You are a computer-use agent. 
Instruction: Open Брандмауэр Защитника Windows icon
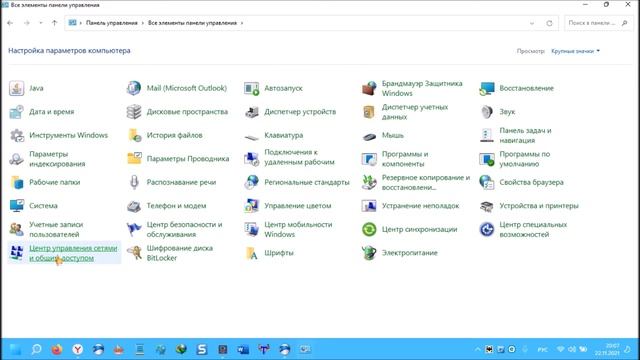pyautogui.click(x=369, y=88)
